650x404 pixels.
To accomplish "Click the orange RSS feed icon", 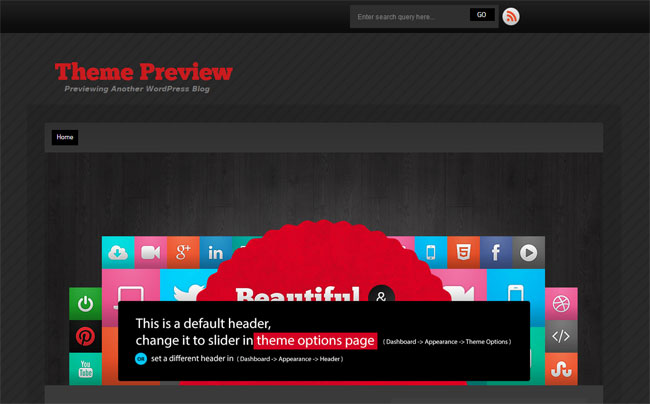I will pos(511,17).
